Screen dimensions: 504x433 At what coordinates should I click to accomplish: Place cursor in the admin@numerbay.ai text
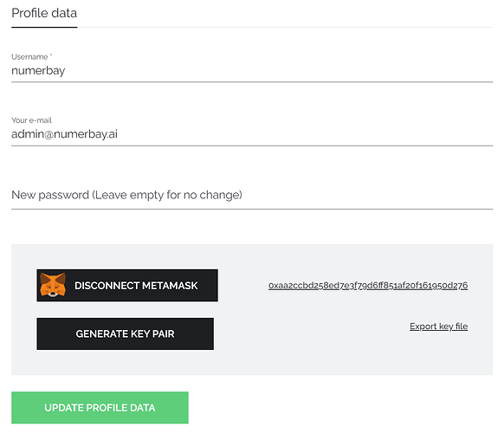tap(64, 134)
